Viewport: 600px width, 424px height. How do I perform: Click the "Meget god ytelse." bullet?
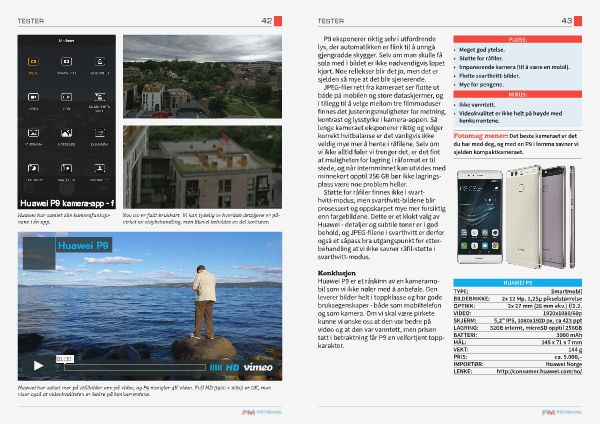pyautogui.click(x=482, y=50)
